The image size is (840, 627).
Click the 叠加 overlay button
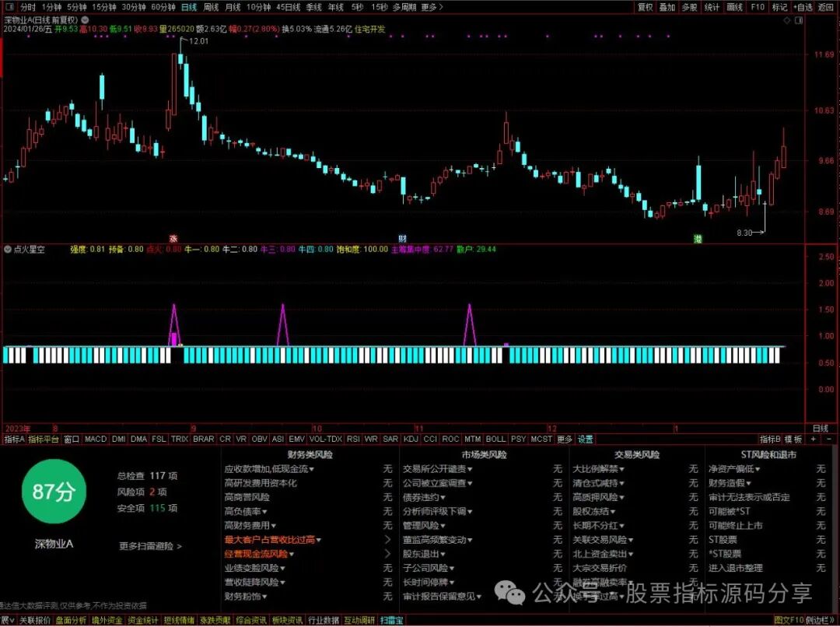[x=667, y=7]
